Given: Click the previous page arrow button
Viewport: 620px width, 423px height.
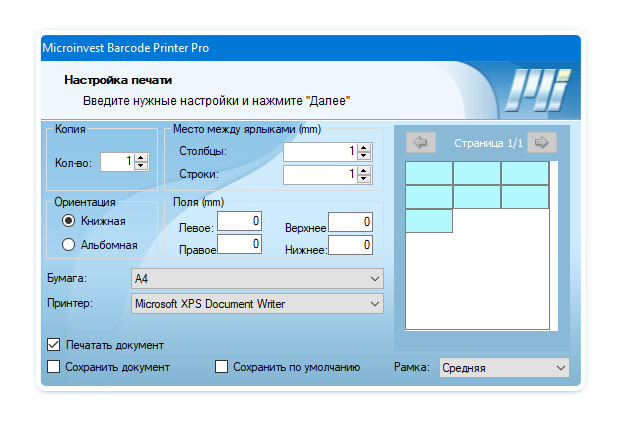Looking at the screenshot, I should (420, 143).
